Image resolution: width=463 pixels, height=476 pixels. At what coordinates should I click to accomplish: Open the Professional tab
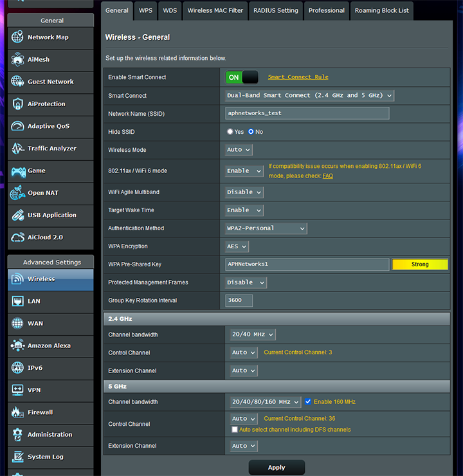(326, 11)
